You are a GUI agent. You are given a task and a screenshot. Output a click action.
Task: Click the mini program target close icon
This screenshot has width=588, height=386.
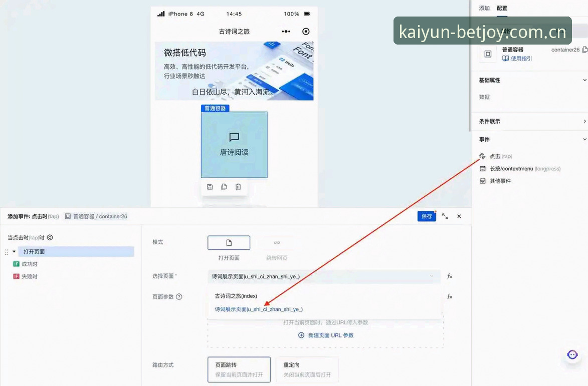[306, 32]
